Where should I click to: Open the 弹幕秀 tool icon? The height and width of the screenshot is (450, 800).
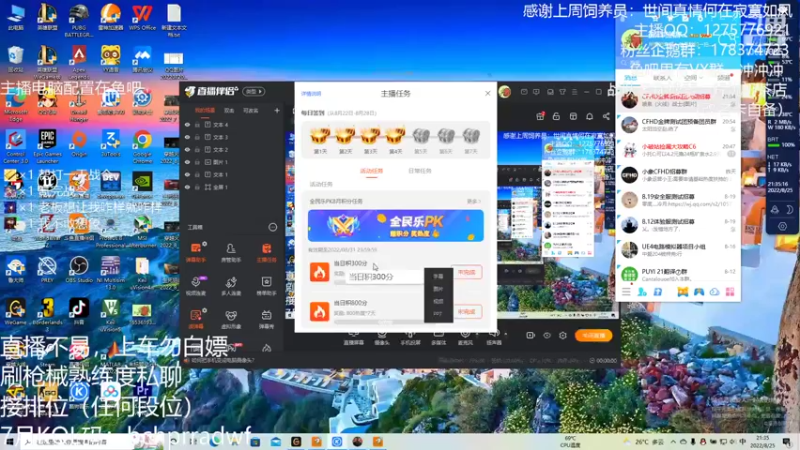[x=266, y=319]
